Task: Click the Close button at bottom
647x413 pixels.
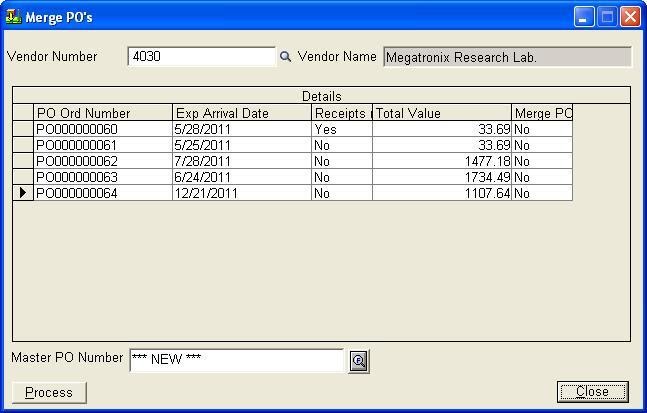Action: pyautogui.click(x=593, y=391)
